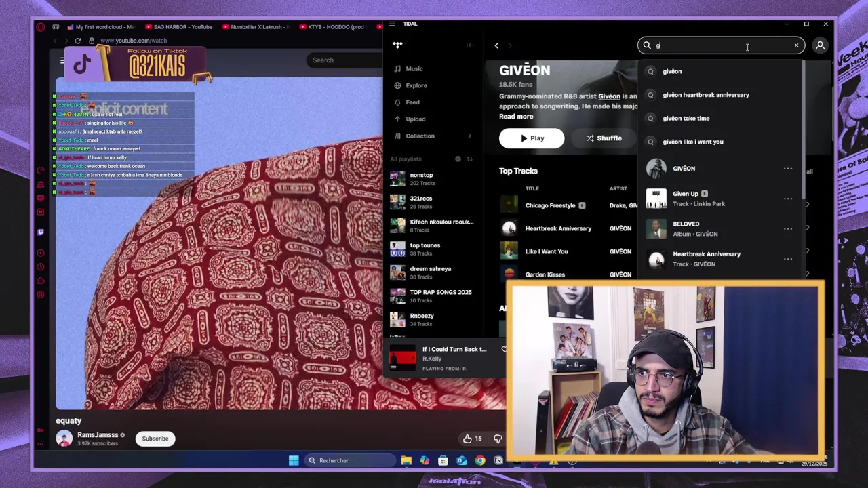
Task: Like the YouTube video (15 likes)
Action: [472, 439]
